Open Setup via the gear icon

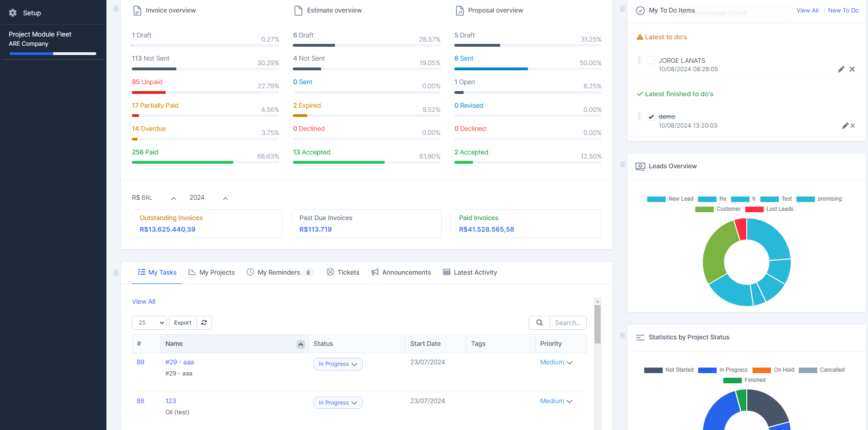[x=13, y=13]
